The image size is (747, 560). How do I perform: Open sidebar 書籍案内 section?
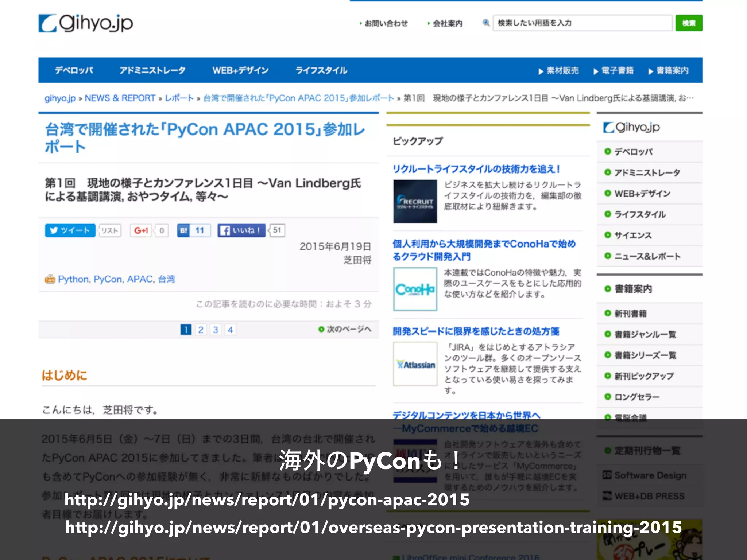633,289
